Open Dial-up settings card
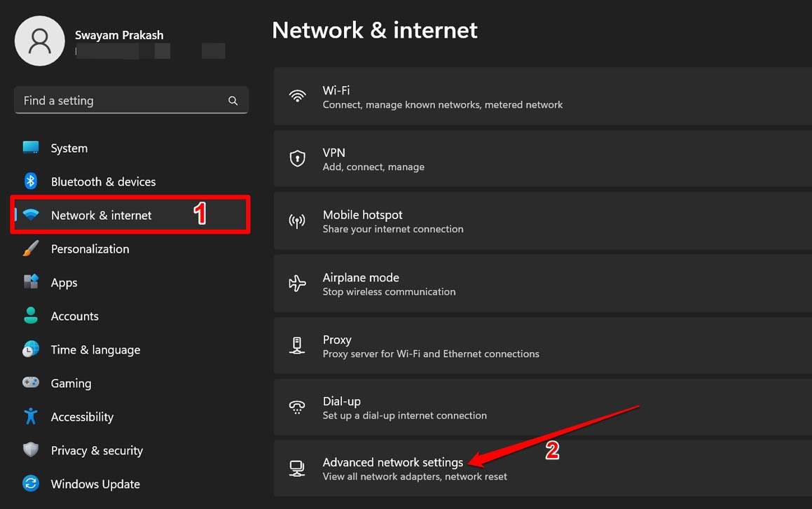 542,407
